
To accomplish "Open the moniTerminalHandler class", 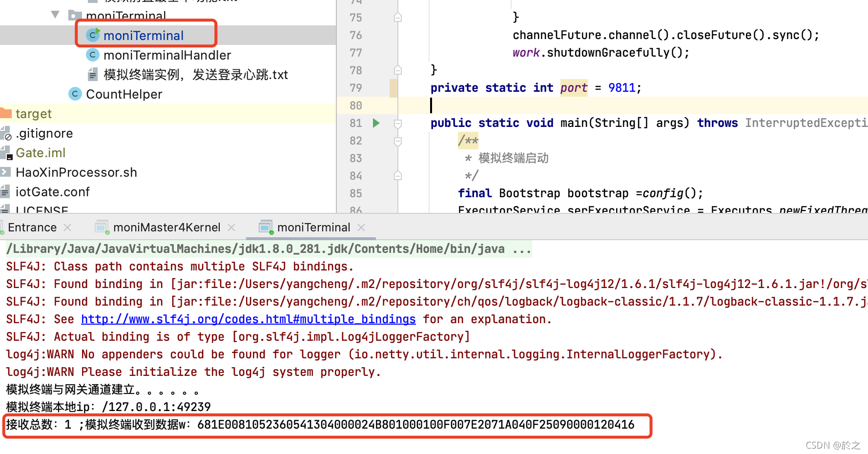I will [x=167, y=55].
